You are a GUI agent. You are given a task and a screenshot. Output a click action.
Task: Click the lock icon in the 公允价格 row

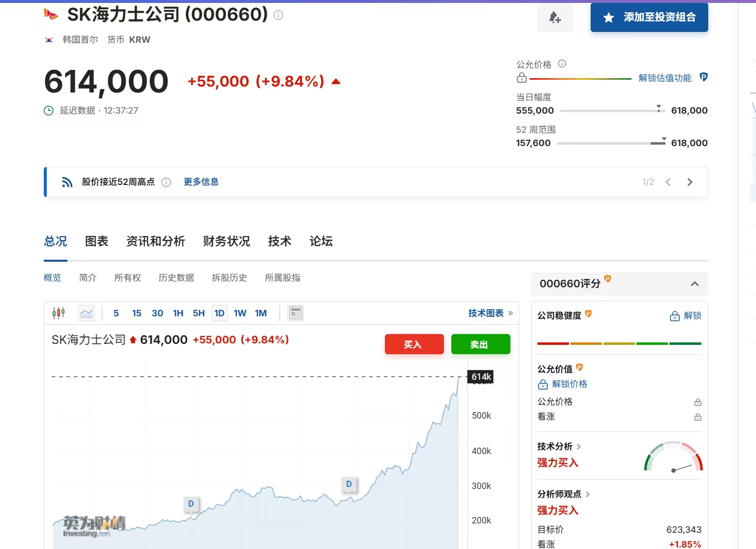697,402
